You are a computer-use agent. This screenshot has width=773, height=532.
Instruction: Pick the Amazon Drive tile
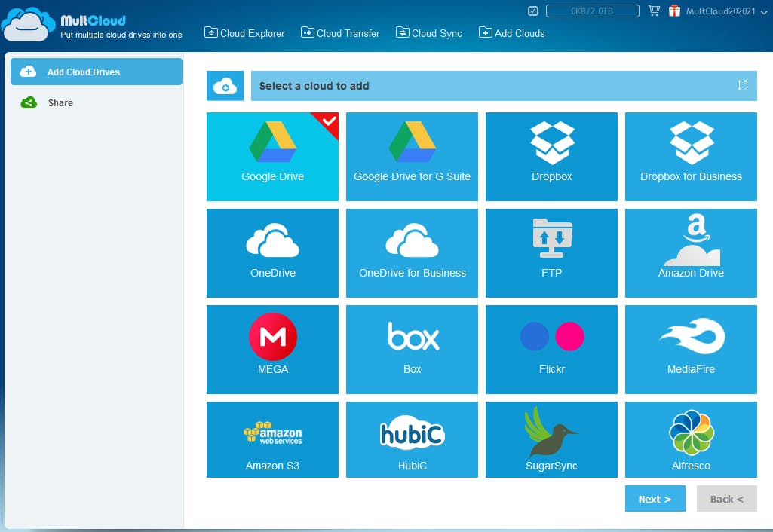(691, 253)
